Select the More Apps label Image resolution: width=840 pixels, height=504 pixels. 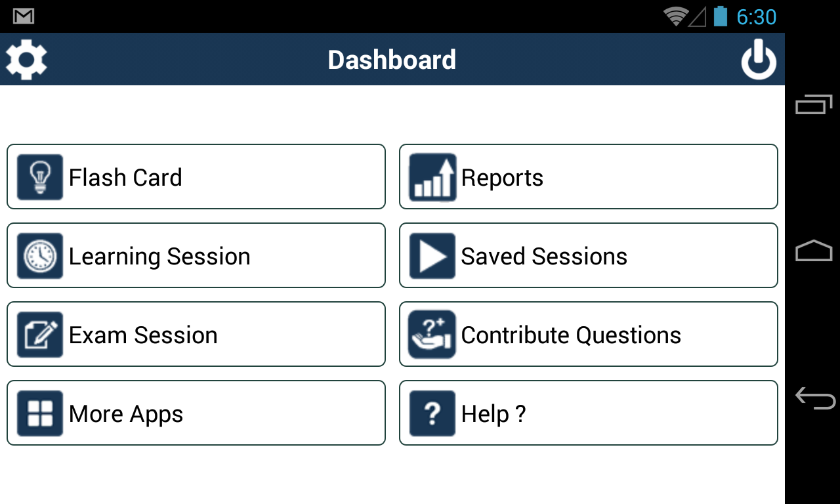[126, 414]
